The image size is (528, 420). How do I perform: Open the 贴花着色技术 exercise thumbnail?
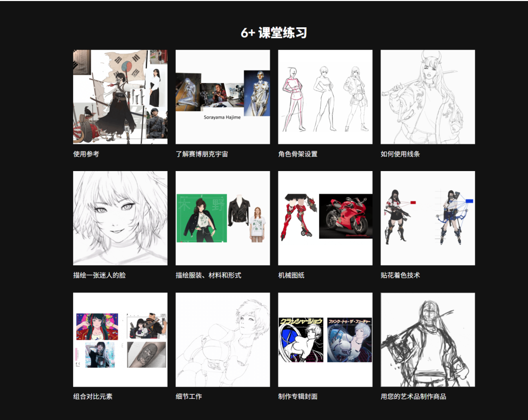tap(427, 218)
